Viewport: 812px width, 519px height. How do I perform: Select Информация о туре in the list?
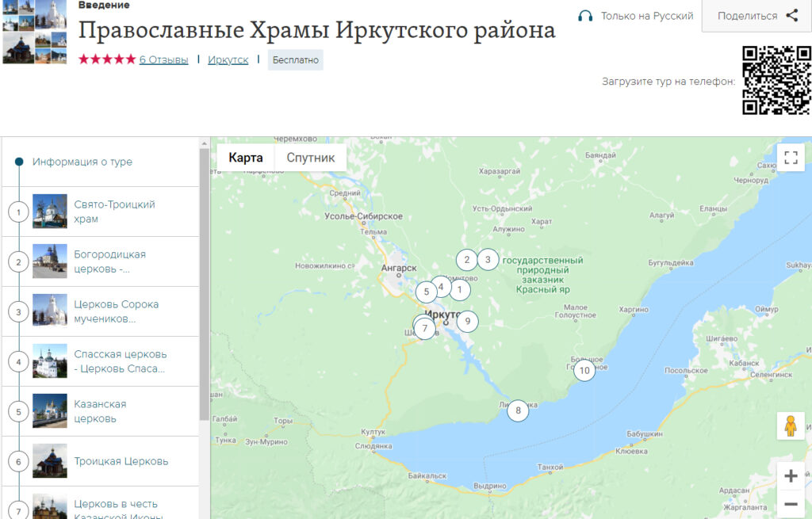coord(82,162)
